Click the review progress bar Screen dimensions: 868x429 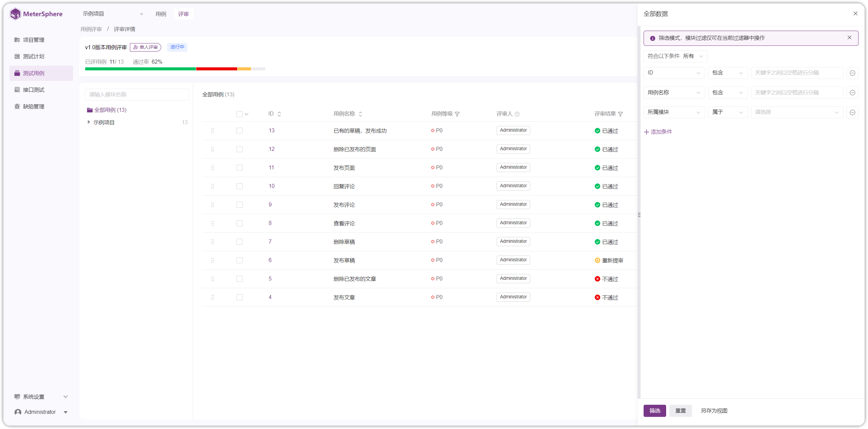point(175,69)
